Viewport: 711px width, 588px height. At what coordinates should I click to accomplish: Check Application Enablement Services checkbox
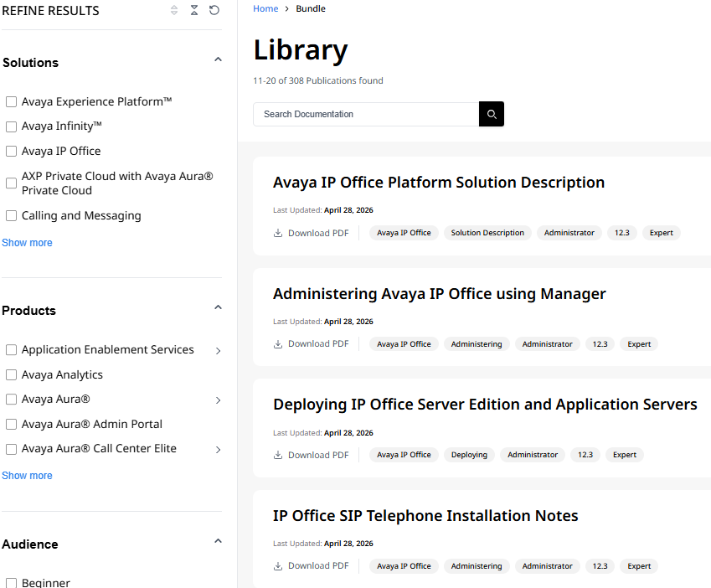point(12,350)
